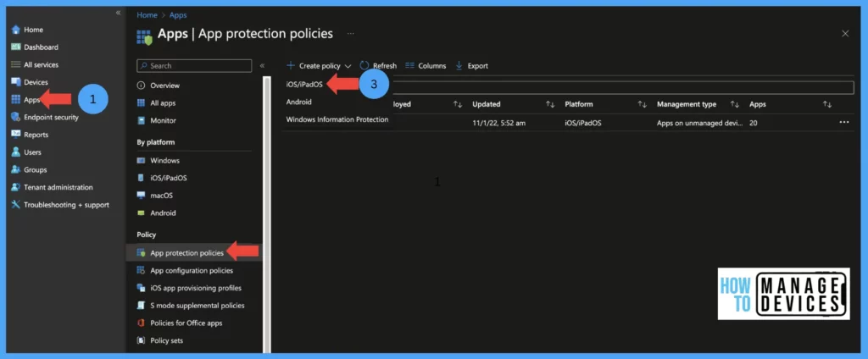This screenshot has width=868, height=359.
Task: Select Windows platform icon
Action: (x=141, y=160)
